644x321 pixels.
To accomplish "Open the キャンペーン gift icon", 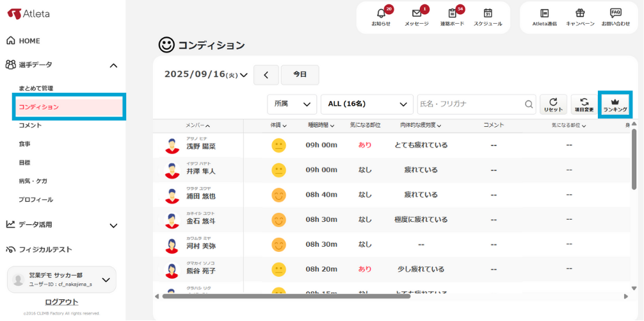I will point(580,17).
